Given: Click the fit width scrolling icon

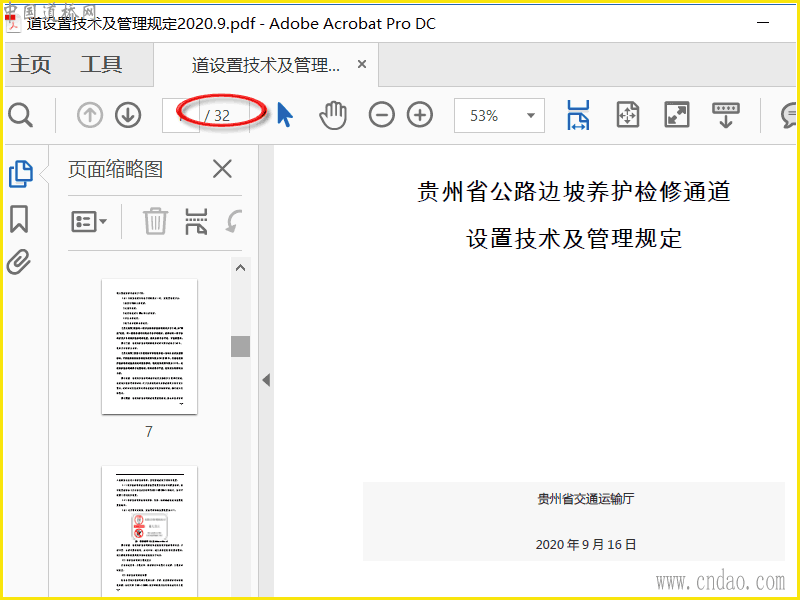Looking at the screenshot, I should (x=578, y=115).
